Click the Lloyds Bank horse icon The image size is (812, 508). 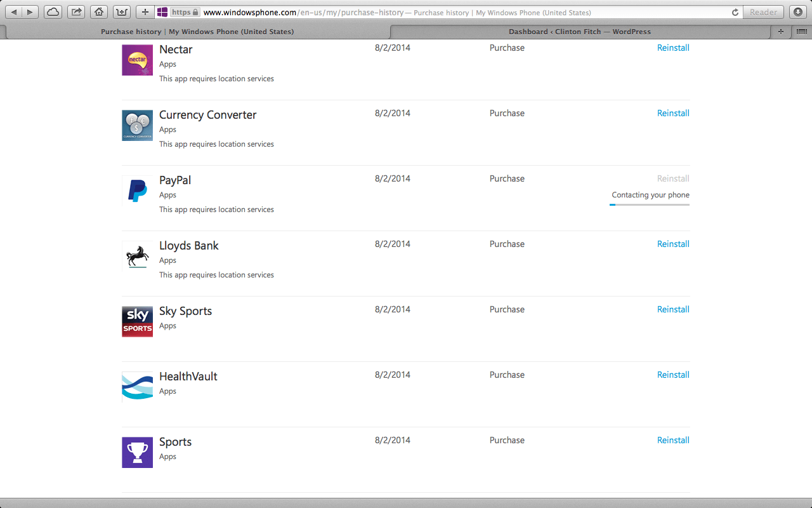pyautogui.click(x=137, y=256)
